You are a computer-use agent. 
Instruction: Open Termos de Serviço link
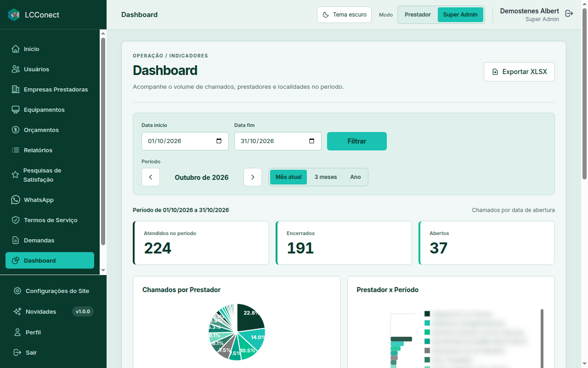pyautogui.click(x=50, y=220)
